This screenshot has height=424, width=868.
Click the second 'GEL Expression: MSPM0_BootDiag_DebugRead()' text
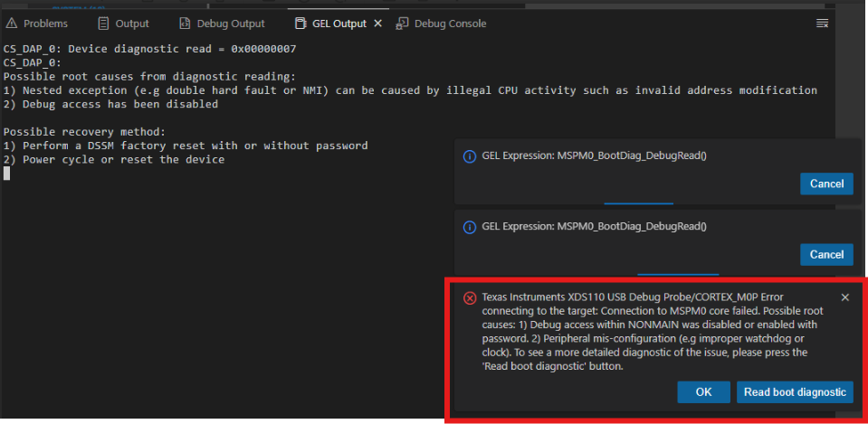coord(594,227)
